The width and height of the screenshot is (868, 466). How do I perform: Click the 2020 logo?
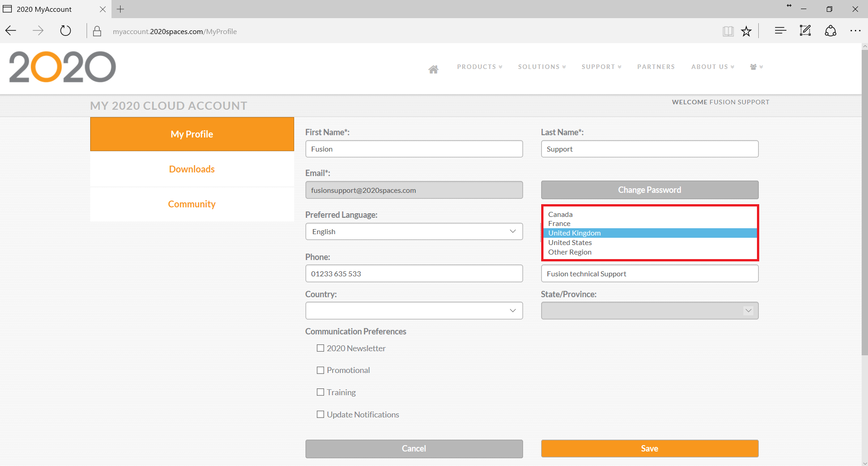tap(63, 67)
